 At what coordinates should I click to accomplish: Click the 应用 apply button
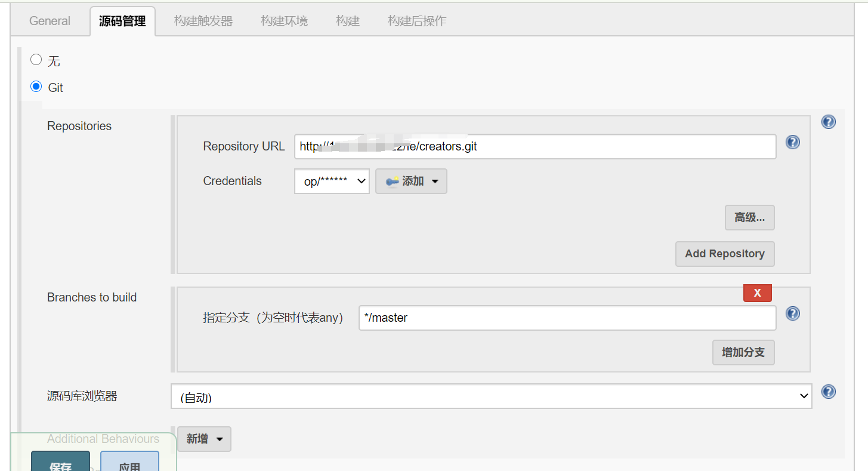129,461
